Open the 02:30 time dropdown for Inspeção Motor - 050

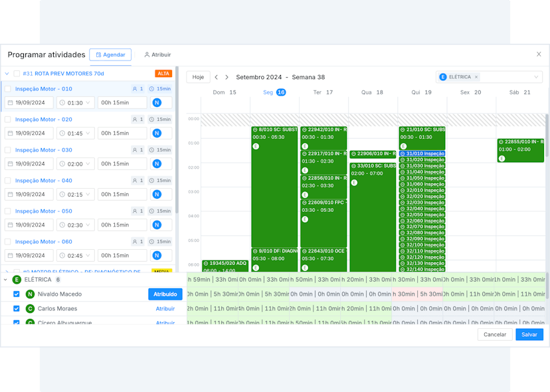tap(76, 225)
